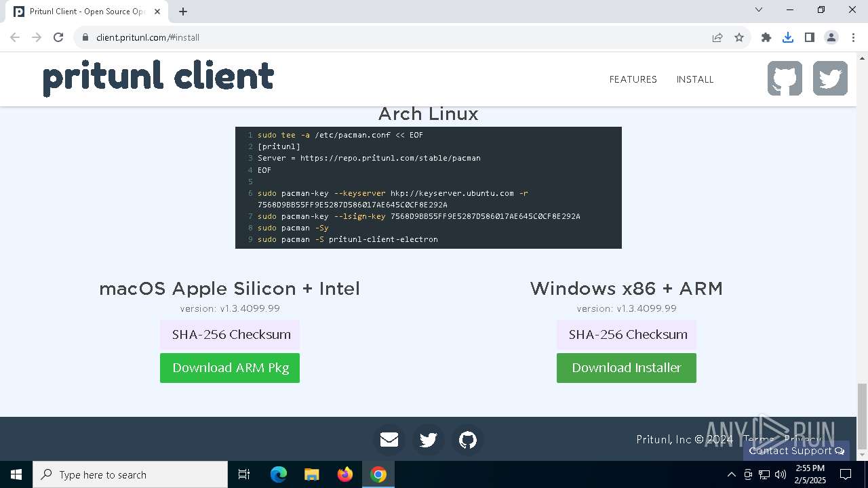Click the Windows search box
The image size is (868, 488).
pos(130,474)
